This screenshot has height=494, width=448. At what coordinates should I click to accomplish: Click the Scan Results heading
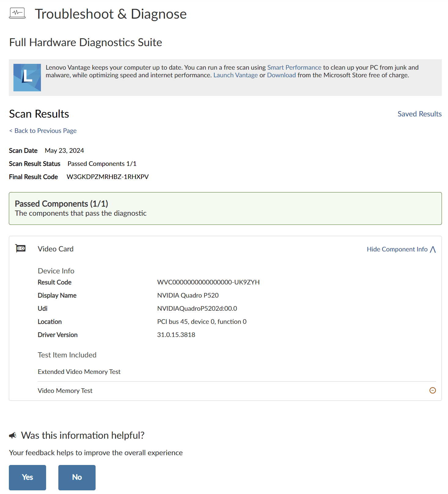[39, 114]
